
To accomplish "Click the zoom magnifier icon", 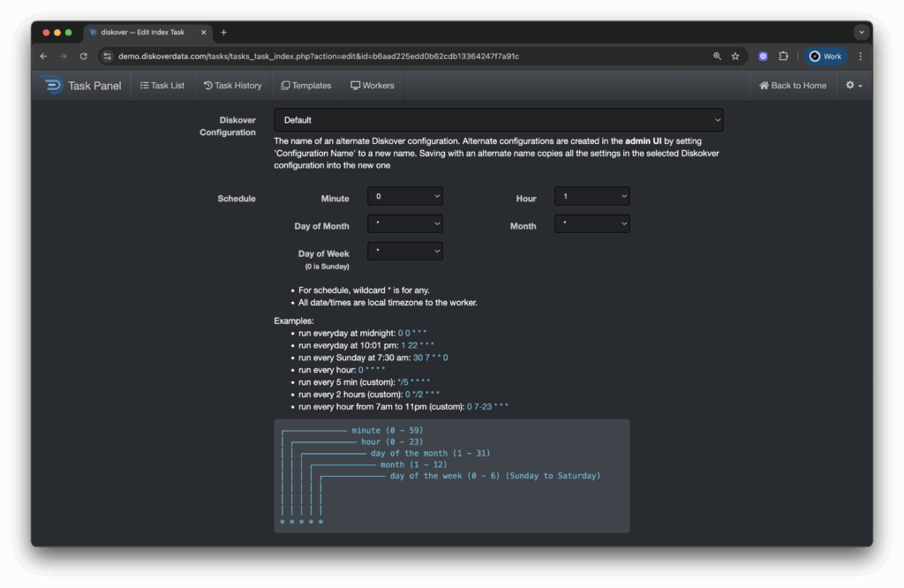I will (717, 56).
